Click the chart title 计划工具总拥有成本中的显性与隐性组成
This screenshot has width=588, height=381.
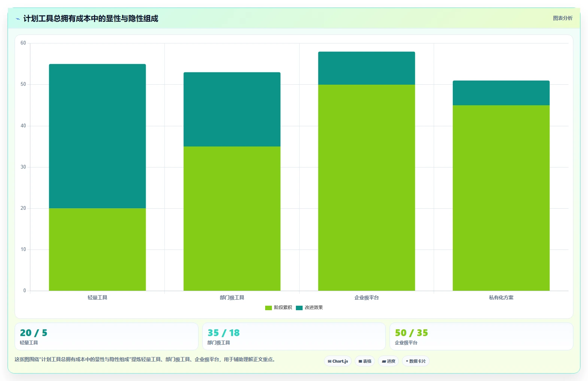pyautogui.click(x=91, y=19)
